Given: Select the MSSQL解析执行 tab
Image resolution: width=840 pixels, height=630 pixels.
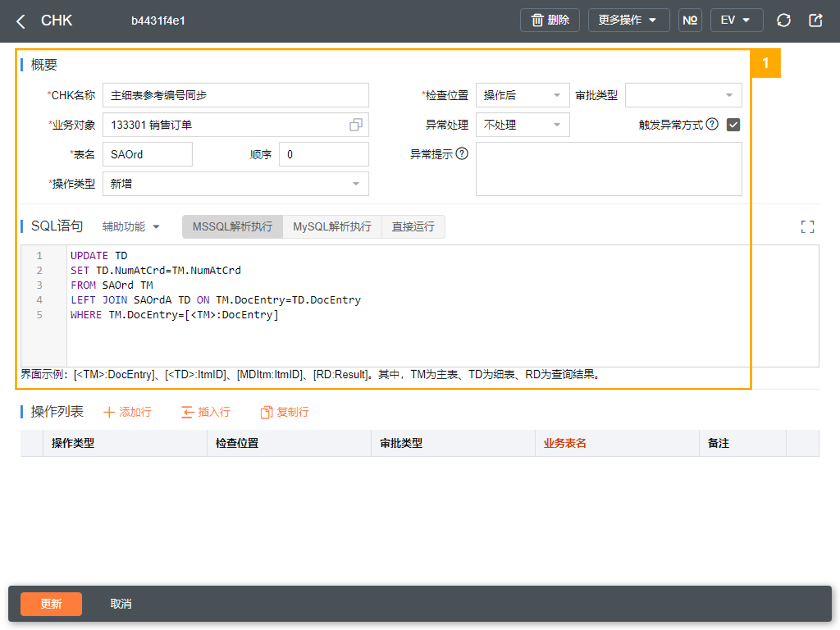Looking at the screenshot, I should [233, 226].
